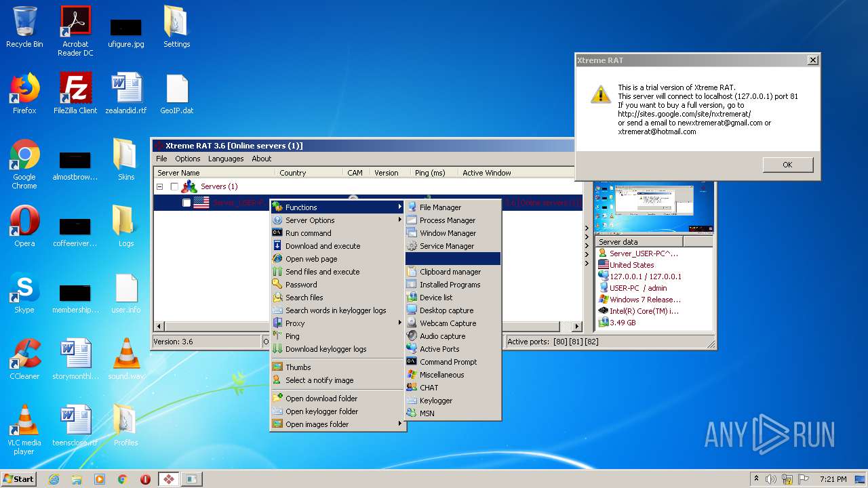Tick the Server_USER-PC row checkbox
The image size is (868, 488).
point(186,203)
